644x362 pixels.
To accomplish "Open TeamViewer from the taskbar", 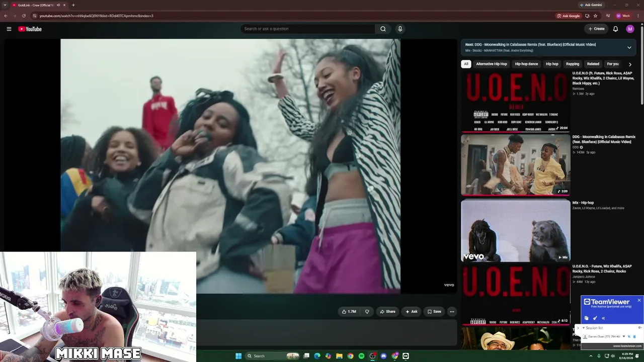I will coord(406,356).
